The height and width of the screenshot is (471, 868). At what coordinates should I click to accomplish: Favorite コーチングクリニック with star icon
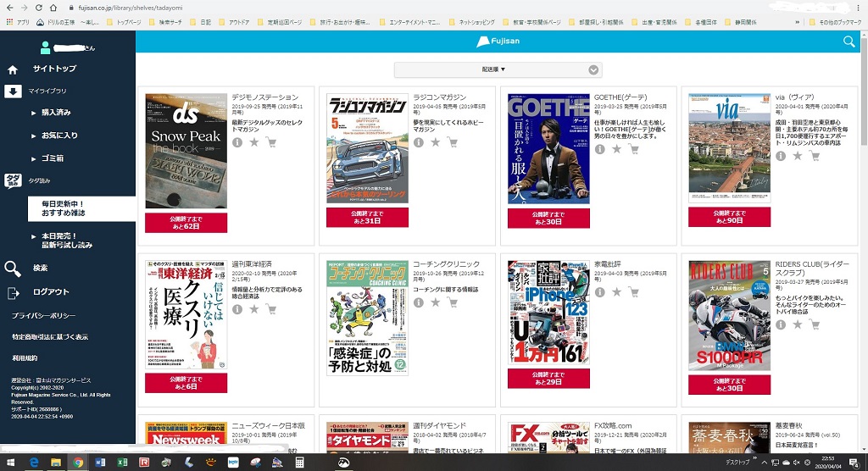pyautogui.click(x=436, y=302)
